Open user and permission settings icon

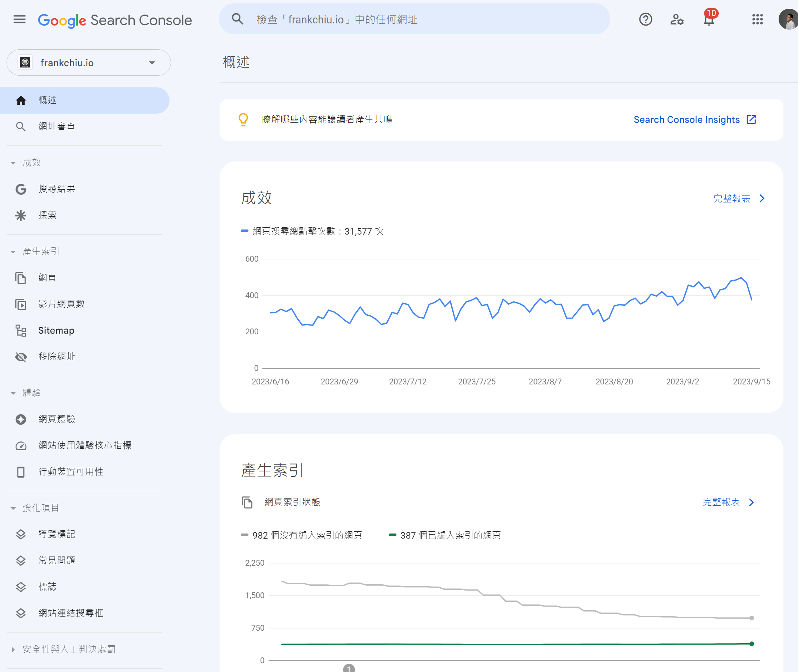(676, 19)
